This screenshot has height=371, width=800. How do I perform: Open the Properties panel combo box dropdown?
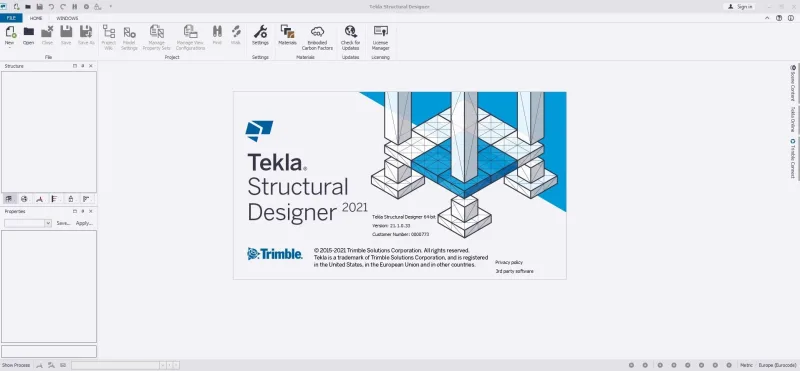(48, 223)
